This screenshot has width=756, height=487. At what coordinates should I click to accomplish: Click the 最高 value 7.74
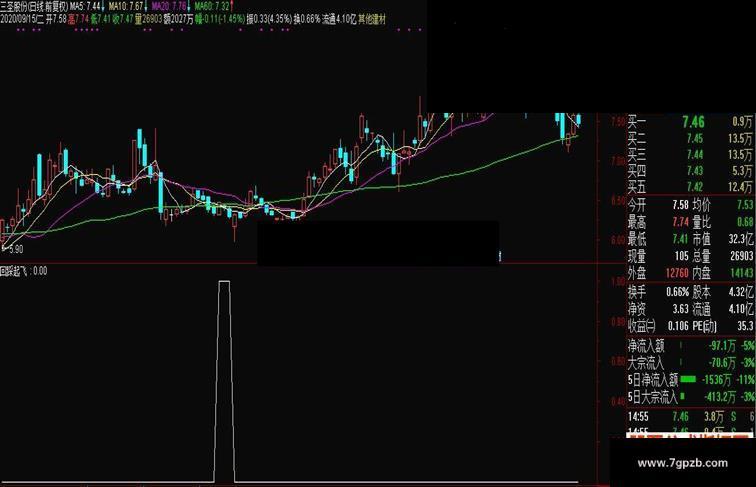(x=680, y=222)
